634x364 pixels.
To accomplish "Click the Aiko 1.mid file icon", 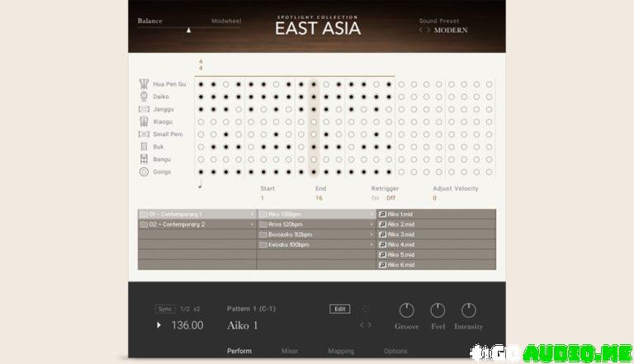I will pyautogui.click(x=382, y=215).
